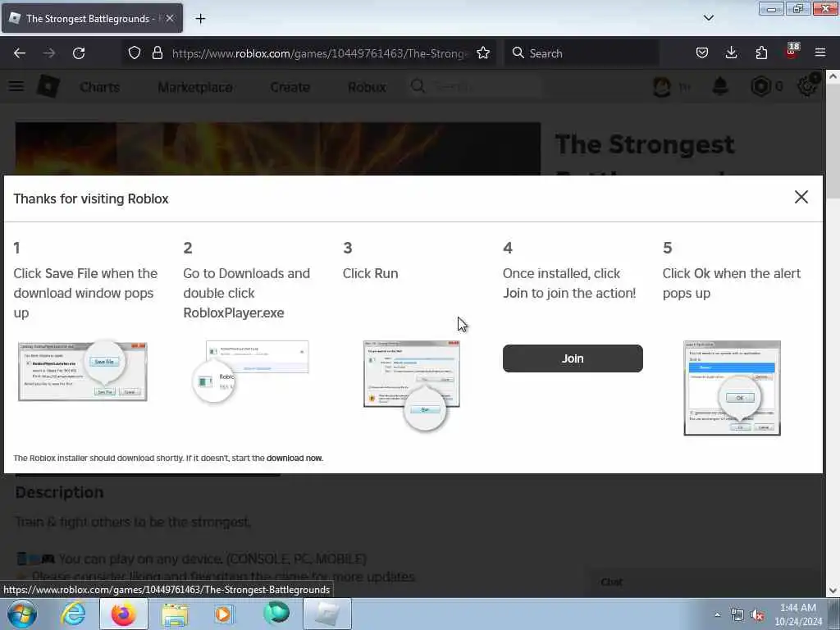Image resolution: width=840 pixels, height=630 pixels.
Task: Close the Thanks for visiting Roblox dialog
Action: point(801,197)
